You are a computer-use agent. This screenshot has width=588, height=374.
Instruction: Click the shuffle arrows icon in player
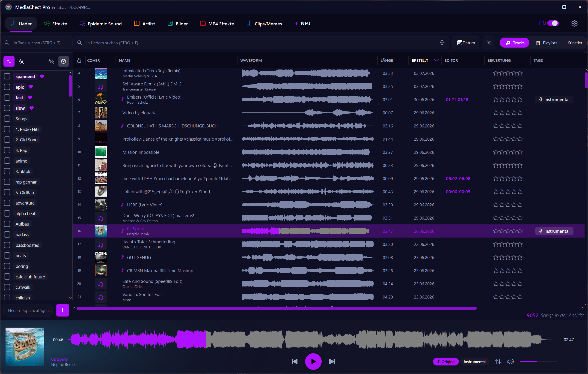pos(498,362)
